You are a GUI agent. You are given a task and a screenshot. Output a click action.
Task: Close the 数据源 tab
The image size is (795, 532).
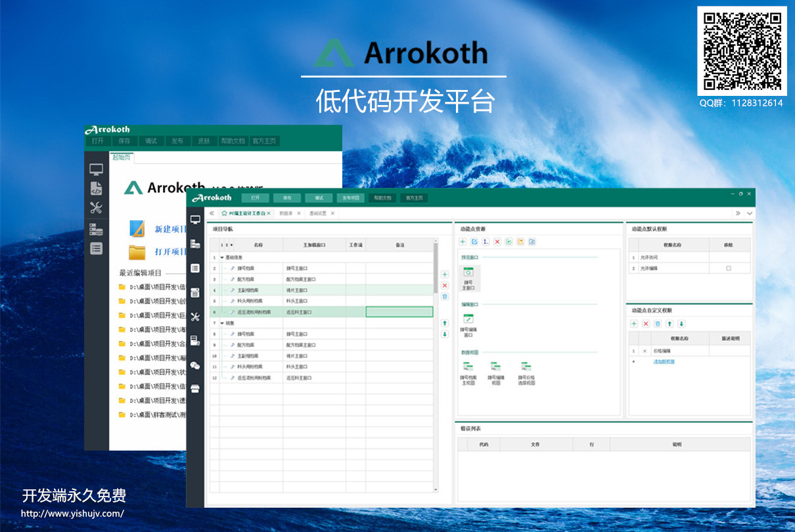[299, 213]
